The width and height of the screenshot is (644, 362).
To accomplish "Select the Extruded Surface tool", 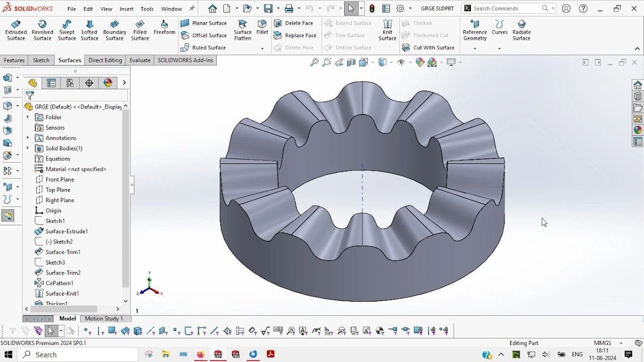I will (x=16, y=31).
